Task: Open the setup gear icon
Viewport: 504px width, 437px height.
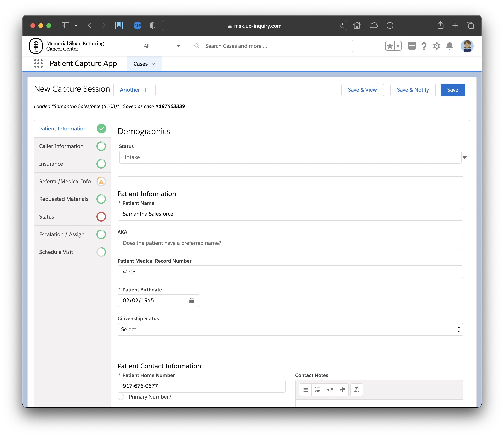Action: click(x=436, y=46)
